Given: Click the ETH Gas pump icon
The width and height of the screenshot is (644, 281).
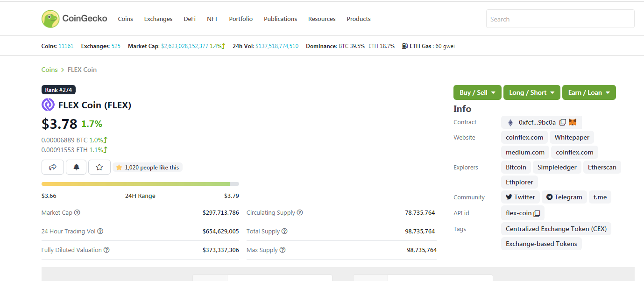Looking at the screenshot, I should point(405,46).
